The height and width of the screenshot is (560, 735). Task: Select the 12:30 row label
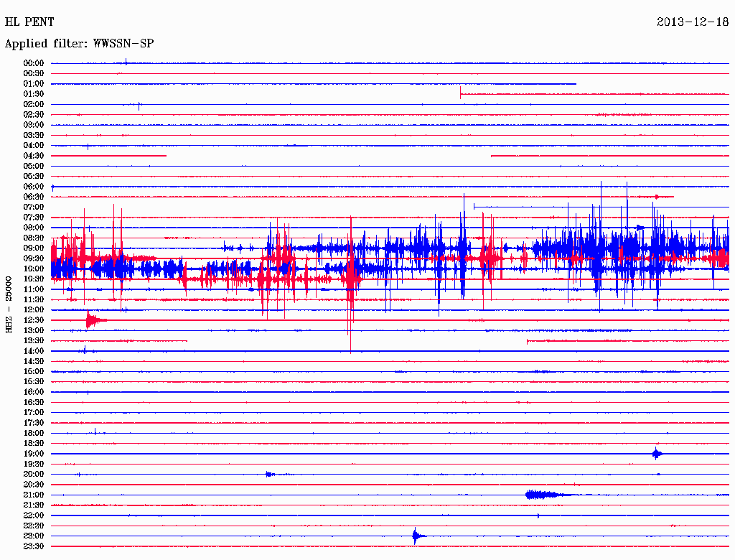point(34,320)
